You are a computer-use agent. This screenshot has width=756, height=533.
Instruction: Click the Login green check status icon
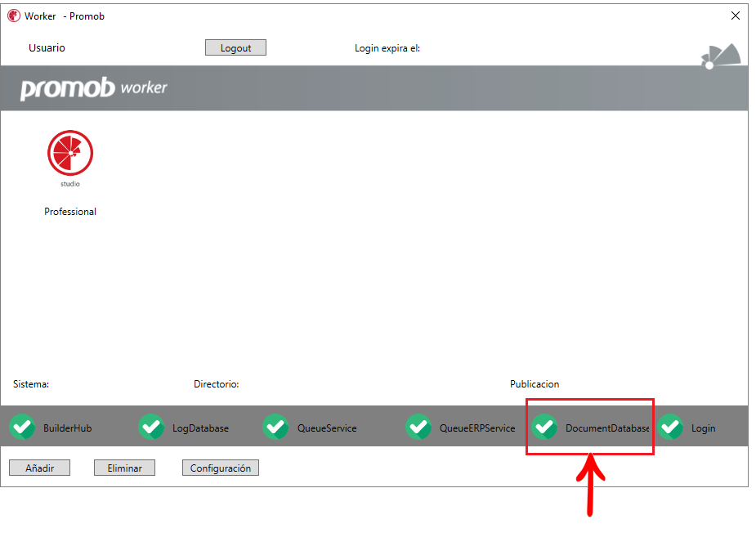671,427
